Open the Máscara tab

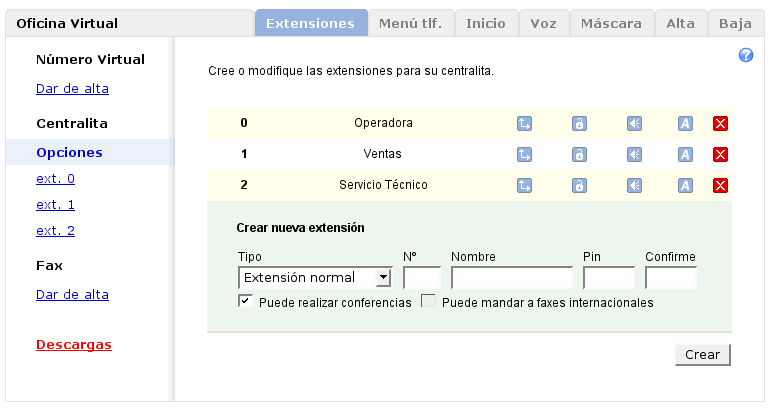click(611, 23)
